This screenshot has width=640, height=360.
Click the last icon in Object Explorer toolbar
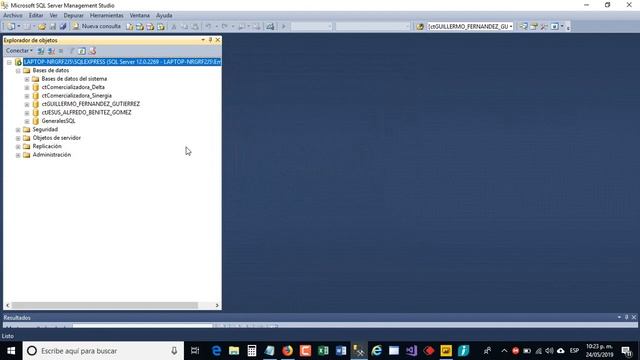click(x=93, y=51)
